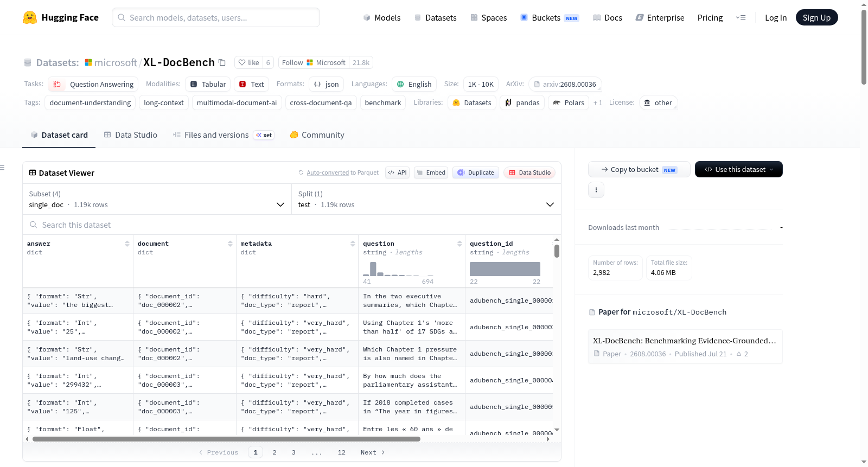Open Community tab
The width and height of the screenshot is (868, 467).
tap(317, 135)
